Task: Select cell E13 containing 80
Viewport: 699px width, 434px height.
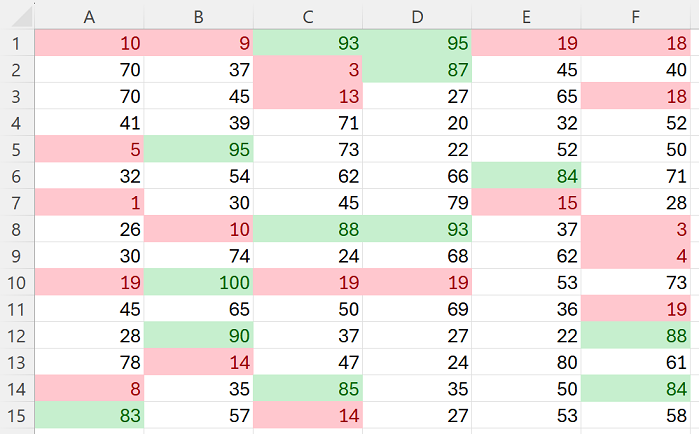Action: point(526,362)
